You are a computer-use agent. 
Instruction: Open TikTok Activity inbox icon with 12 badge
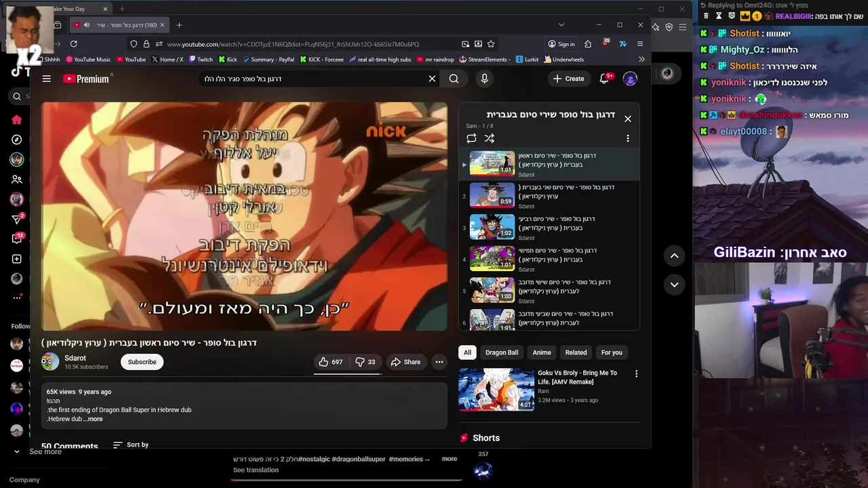click(x=18, y=239)
